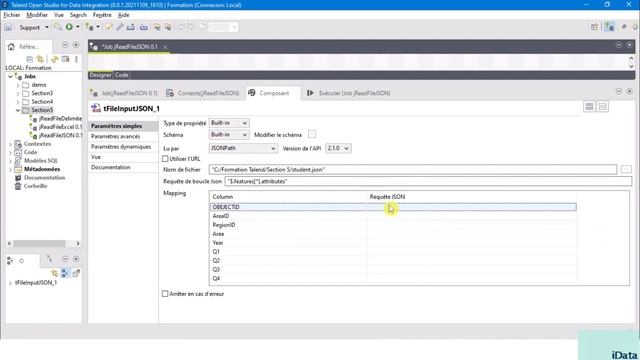Minimize the outline panel
The width and height of the screenshot is (640, 360).
[65, 259]
